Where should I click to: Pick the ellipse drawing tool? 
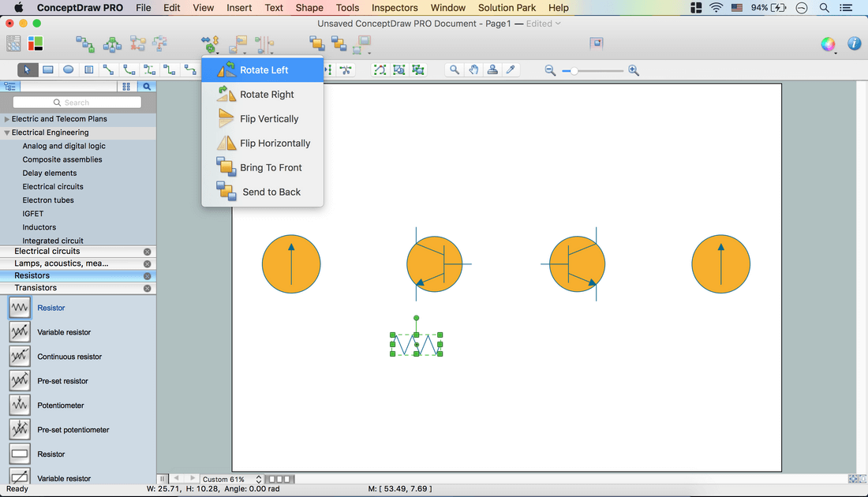coord(69,70)
